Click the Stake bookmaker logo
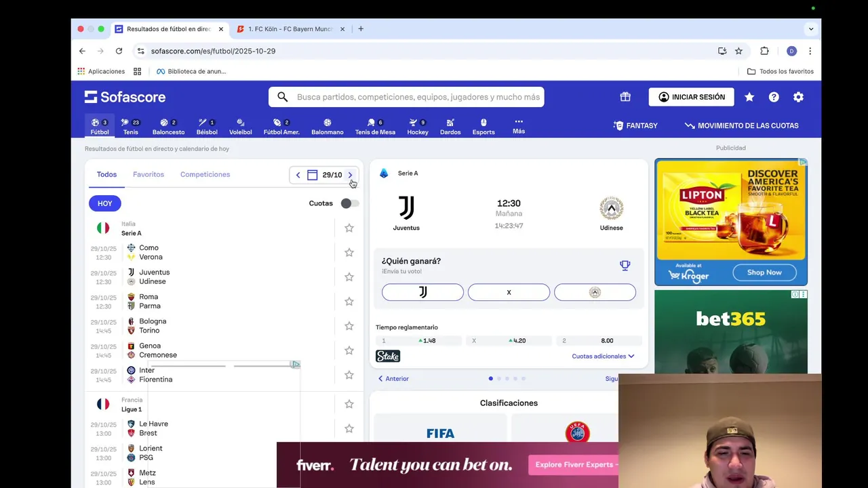Viewport: 868px width, 488px height. point(388,356)
